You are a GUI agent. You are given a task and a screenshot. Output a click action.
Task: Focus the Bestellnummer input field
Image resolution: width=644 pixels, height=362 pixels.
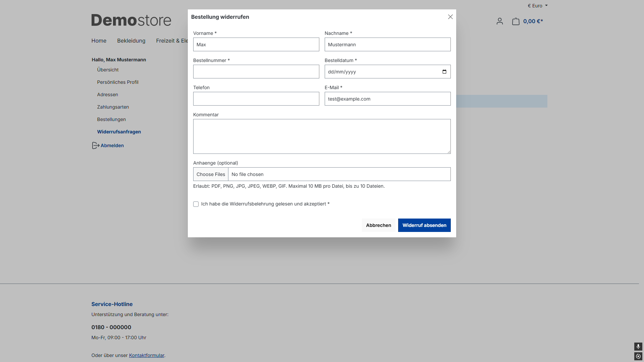coord(256,72)
